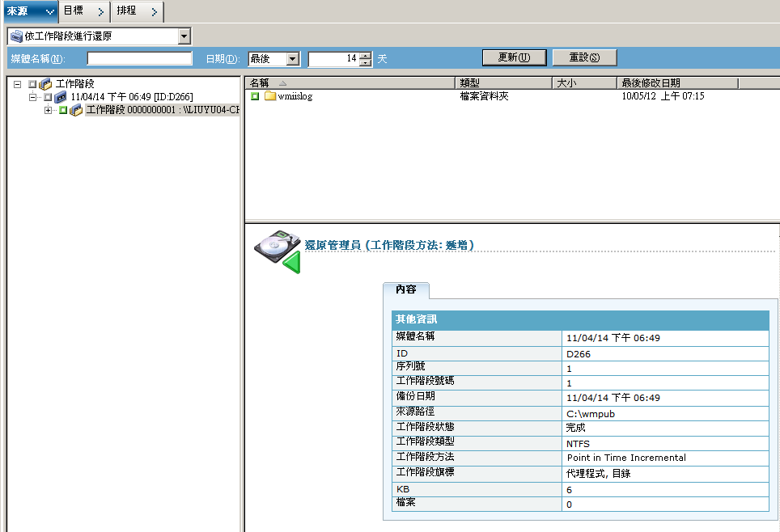Collapse the 11/04/14 session tree node
Screen dimensions: 780x532
[x=32, y=96]
